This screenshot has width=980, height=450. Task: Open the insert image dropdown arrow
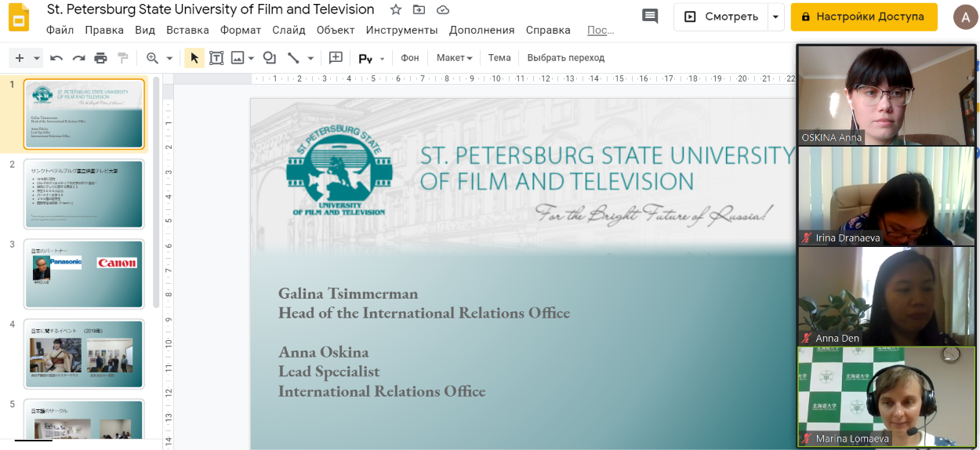251,59
